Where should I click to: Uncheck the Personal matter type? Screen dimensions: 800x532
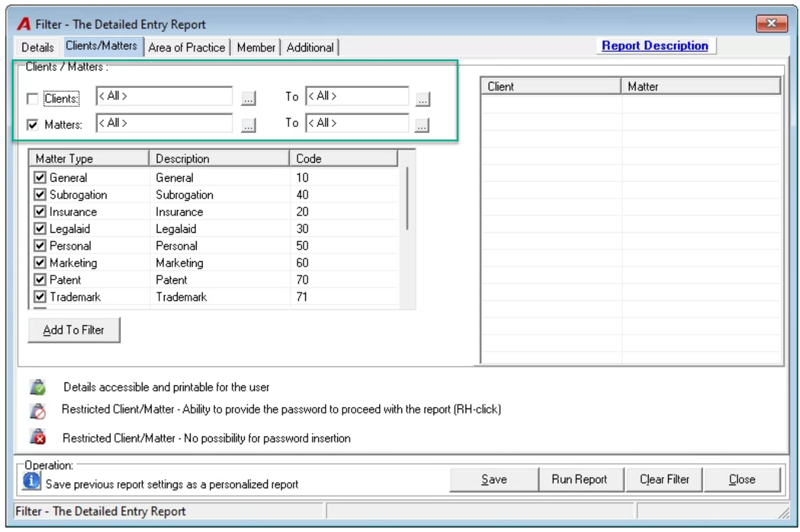[40, 246]
